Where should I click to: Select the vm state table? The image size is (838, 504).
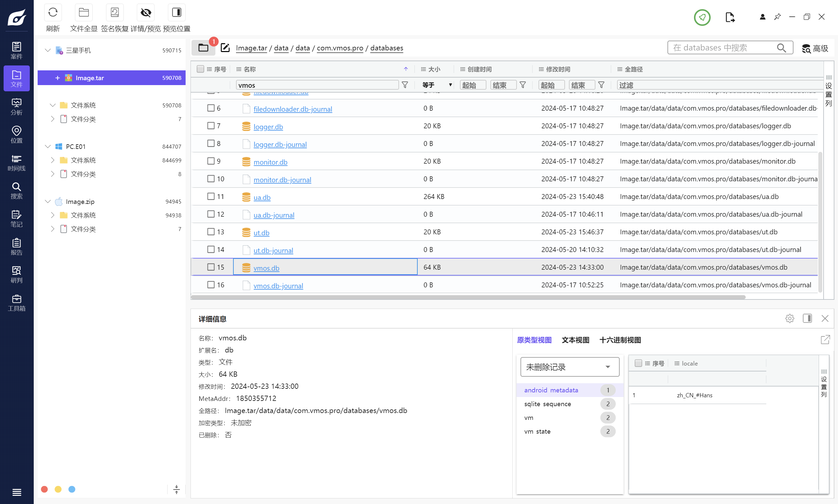tap(570, 431)
